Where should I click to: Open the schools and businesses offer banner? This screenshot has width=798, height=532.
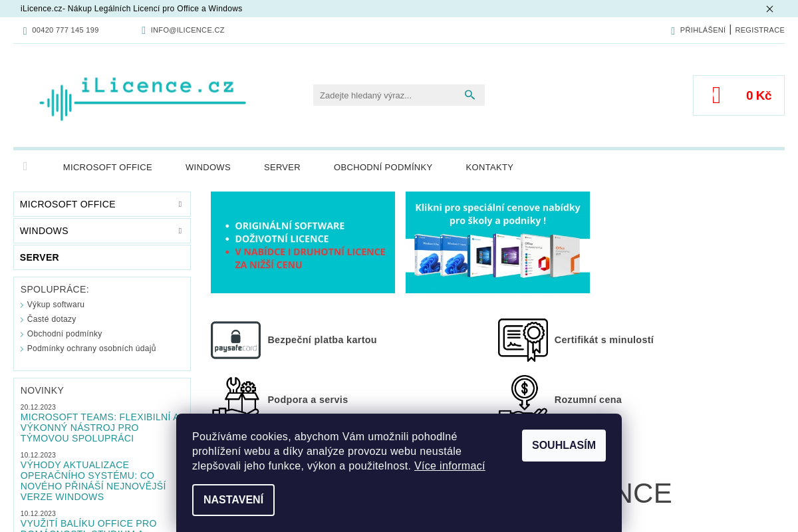[x=497, y=242]
